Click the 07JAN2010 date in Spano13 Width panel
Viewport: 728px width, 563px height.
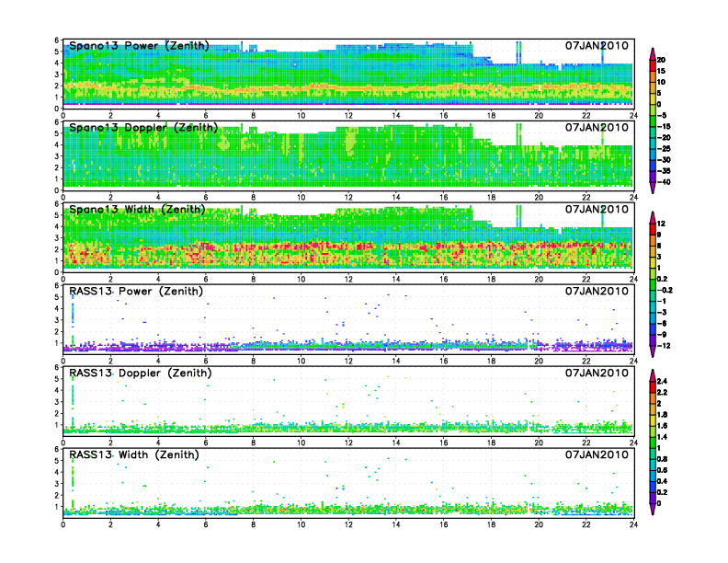[597, 209]
